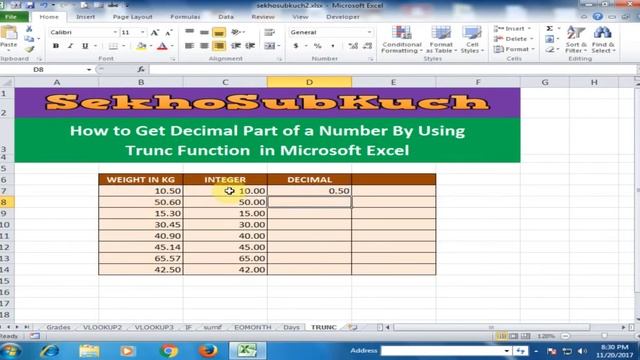Click the Accounting dollar format icon
Screen dimensions: 640x360
pos(296,46)
